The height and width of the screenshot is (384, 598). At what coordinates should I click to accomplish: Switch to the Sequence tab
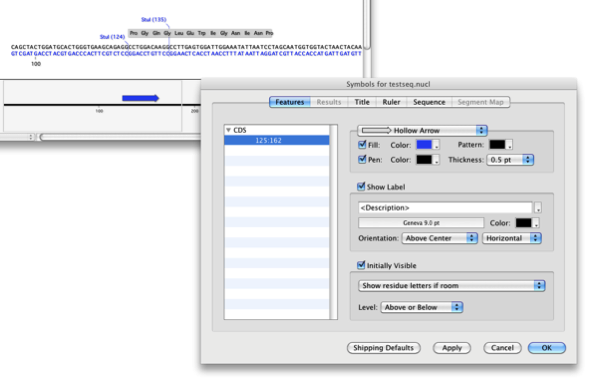click(429, 102)
